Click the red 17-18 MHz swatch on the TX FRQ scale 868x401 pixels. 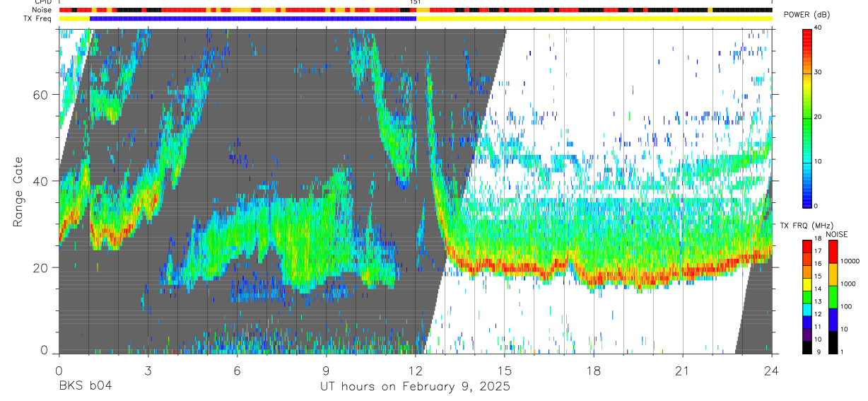(807, 245)
